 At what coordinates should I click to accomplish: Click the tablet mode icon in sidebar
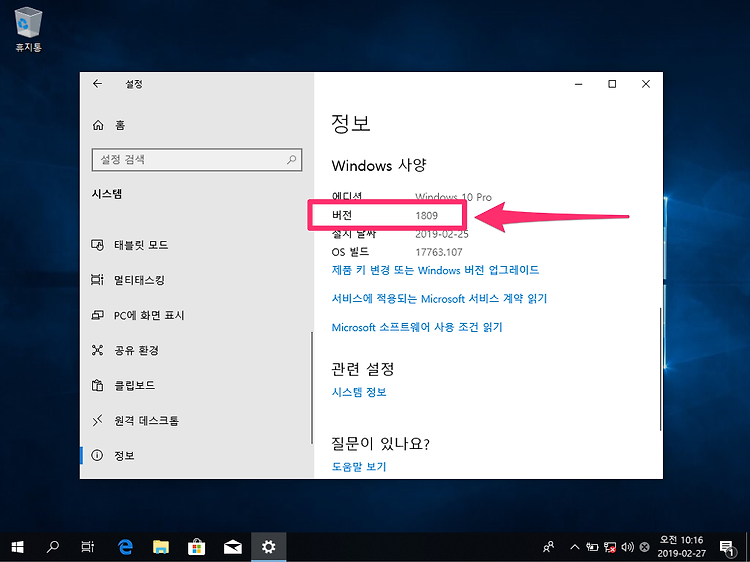(x=97, y=245)
